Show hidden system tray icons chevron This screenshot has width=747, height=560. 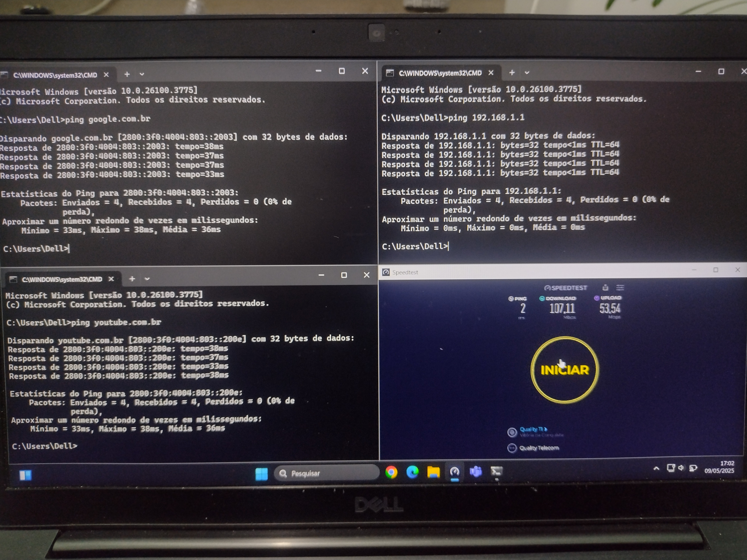(x=656, y=468)
